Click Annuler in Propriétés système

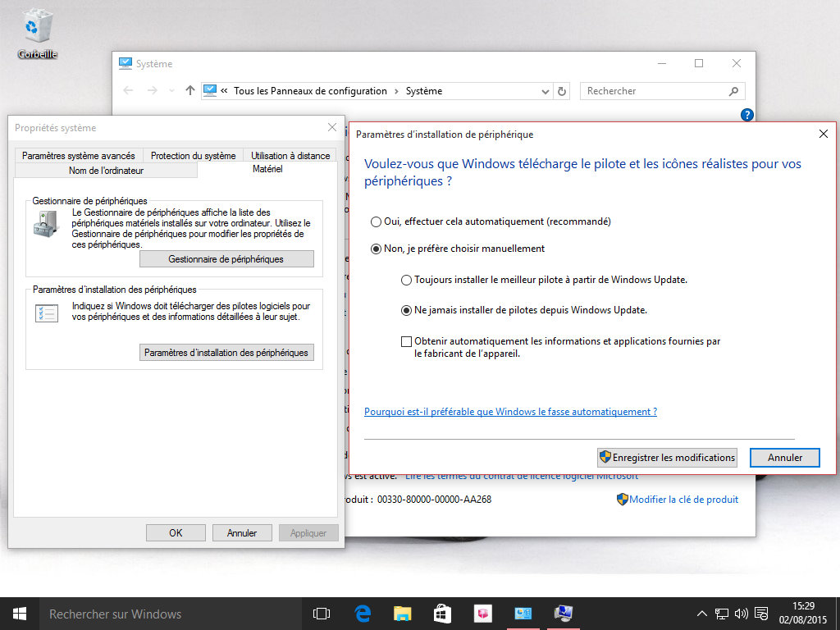click(x=242, y=533)
